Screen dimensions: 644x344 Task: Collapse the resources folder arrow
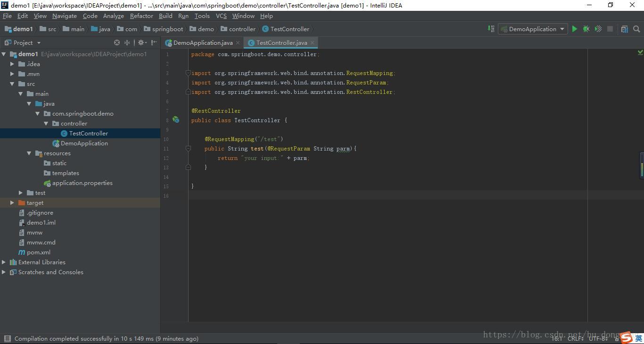pyautogui.click(x=29, y=153)
